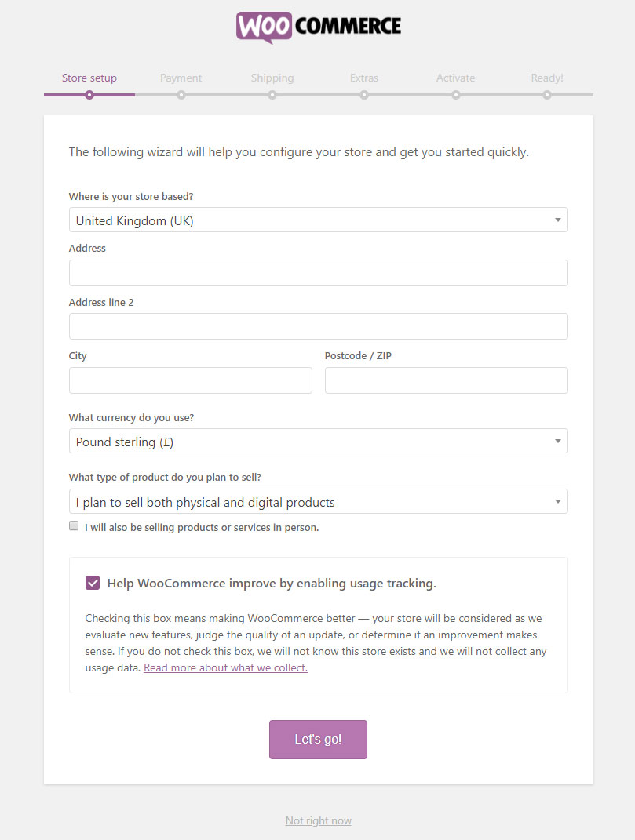Click the Activate step circle marker
Viewport: 635px width, 840px height.
[x=455, y=95]
